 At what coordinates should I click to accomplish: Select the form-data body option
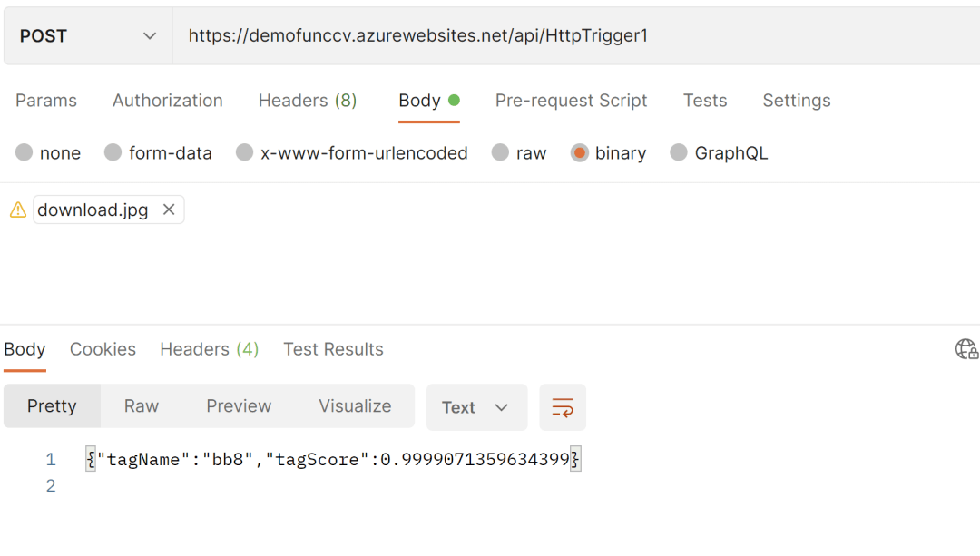[113, 153]
